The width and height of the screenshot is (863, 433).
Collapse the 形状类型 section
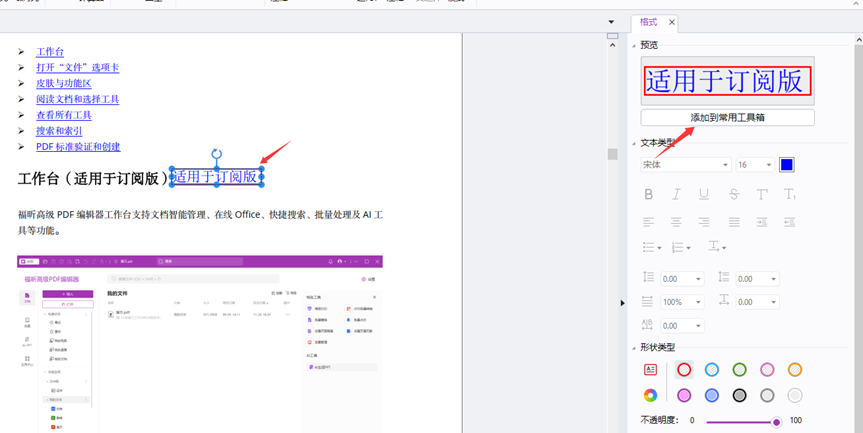click(634, 348)
